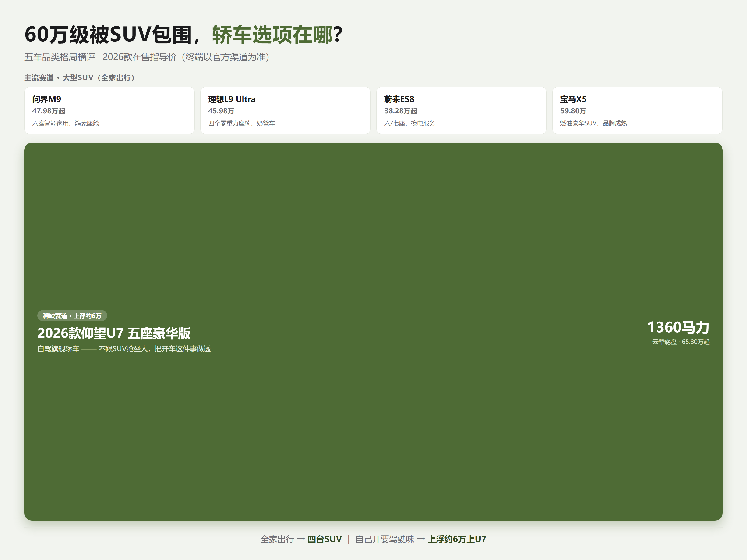Click the 47.98万起 price
The width and height of the screenshot is (747, 560).
tap(49, 111)
